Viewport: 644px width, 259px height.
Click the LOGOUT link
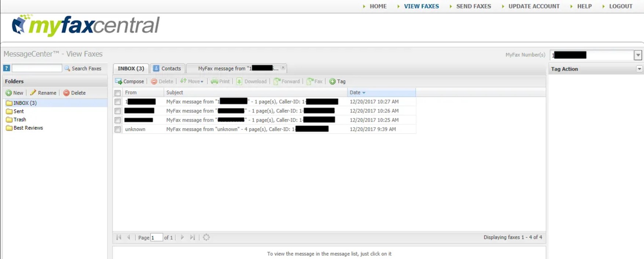click(x=621, y=6)
